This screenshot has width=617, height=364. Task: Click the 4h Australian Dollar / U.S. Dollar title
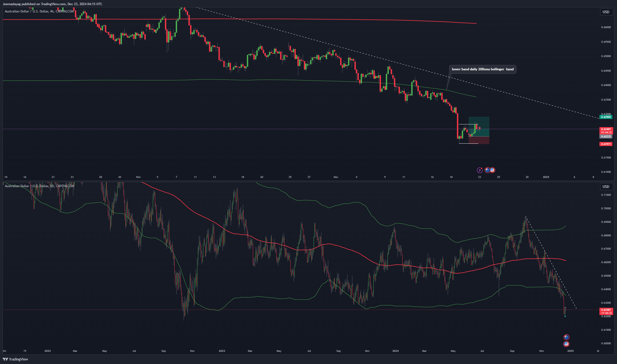click(x=39, y=11)
